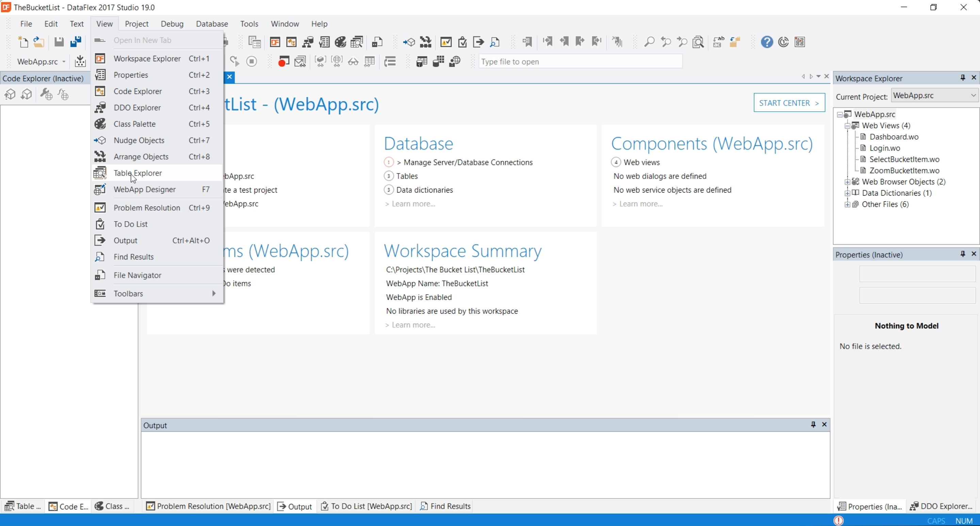
Task: Choose Table Explorer from View menu
Action: coord(137,173)
